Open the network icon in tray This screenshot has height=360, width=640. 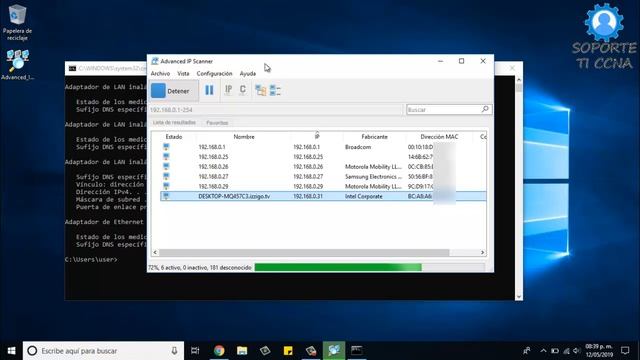coord(566,351)
